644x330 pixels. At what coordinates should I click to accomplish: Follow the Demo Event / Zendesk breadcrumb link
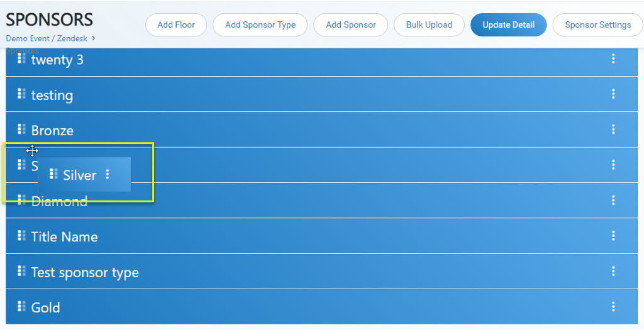[47, 38]
